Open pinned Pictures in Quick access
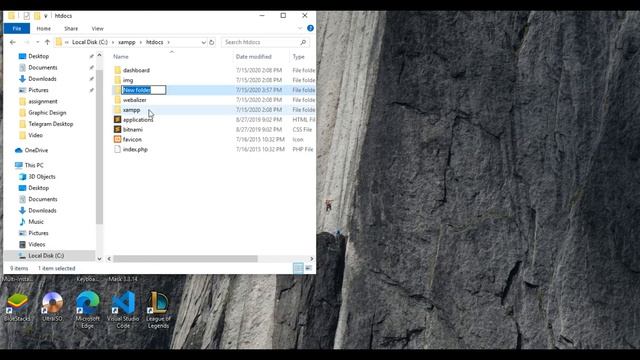 pyautogui.click(x=38, y=90)
